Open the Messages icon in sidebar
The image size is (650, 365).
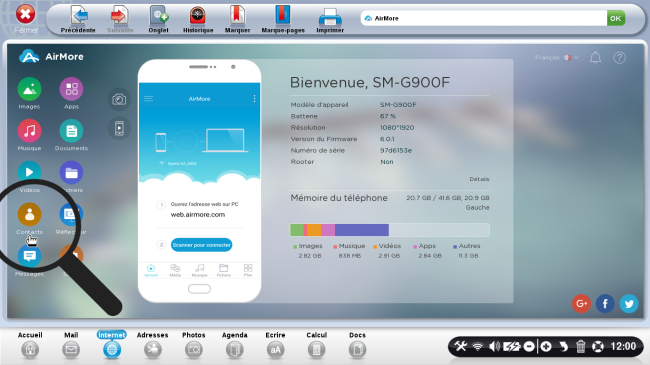(x=29, y=256)
